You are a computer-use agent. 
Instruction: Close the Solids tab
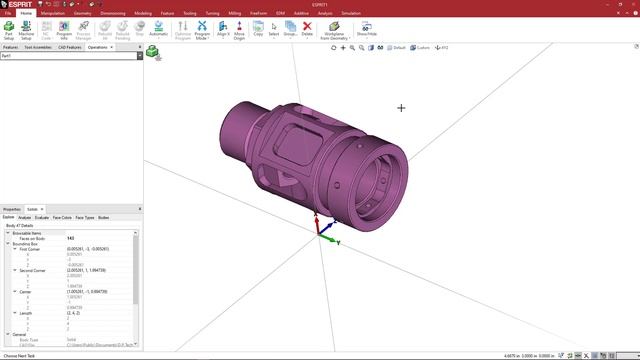(42, 209)
